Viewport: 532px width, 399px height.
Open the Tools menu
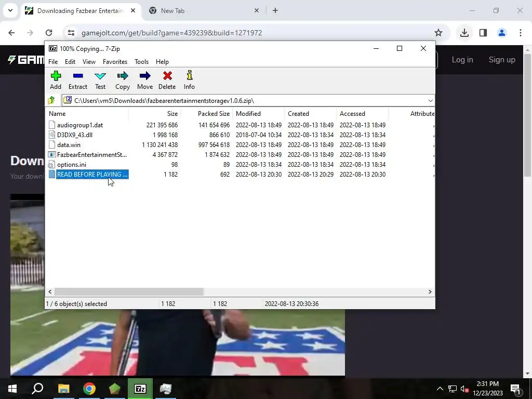point(141,62)
